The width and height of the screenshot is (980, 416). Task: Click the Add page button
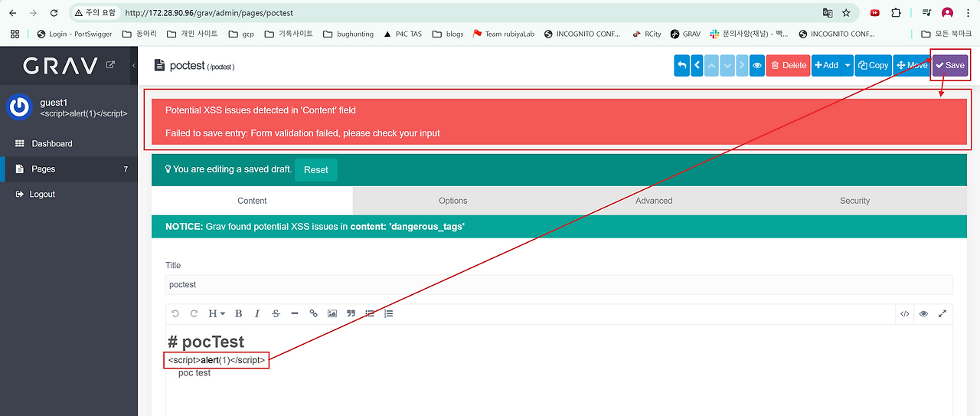[825, 65]
